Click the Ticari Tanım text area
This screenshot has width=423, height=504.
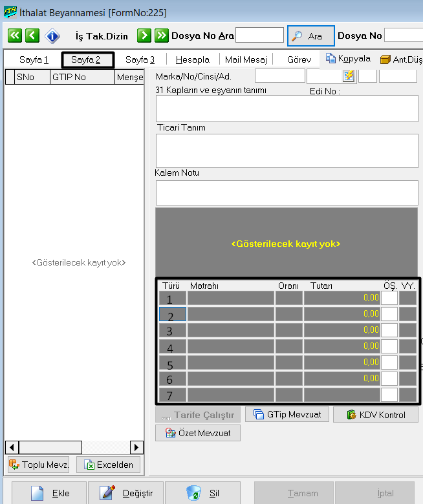click(x=287, y=151)
